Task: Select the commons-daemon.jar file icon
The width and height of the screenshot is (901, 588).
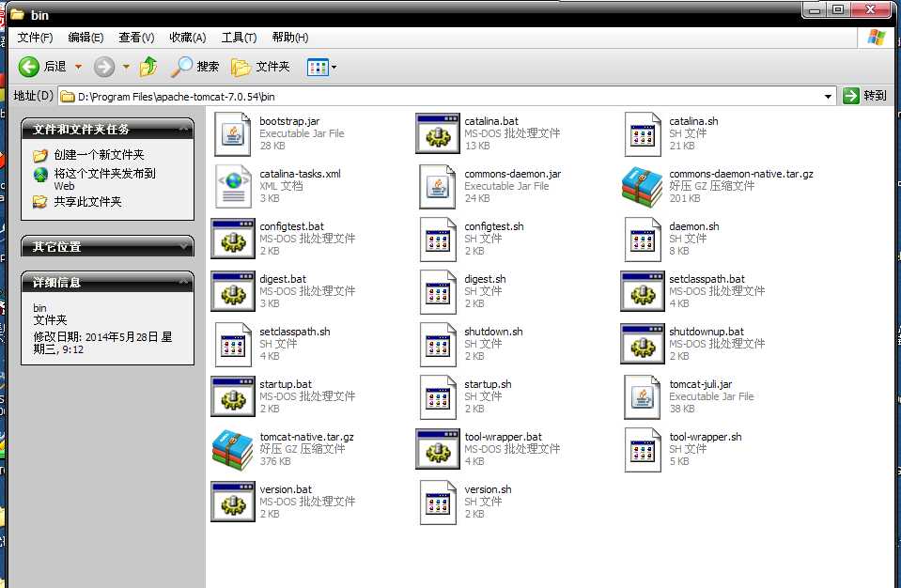Action: coord(438,187)
